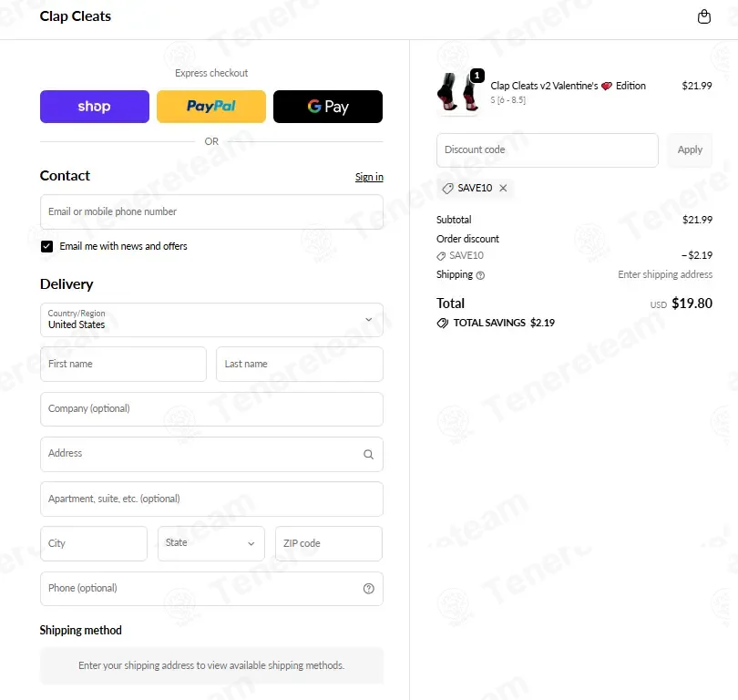The width and height of the screenshot is (738, 700).
Task: Select the First name field
Action: (x=123, y=364)
